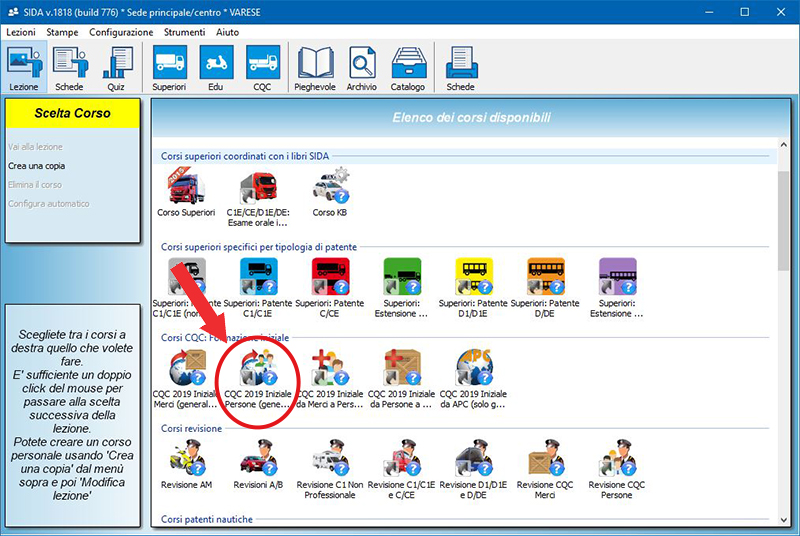Open the Lezioni menu
800x536 pixels.
21,32
